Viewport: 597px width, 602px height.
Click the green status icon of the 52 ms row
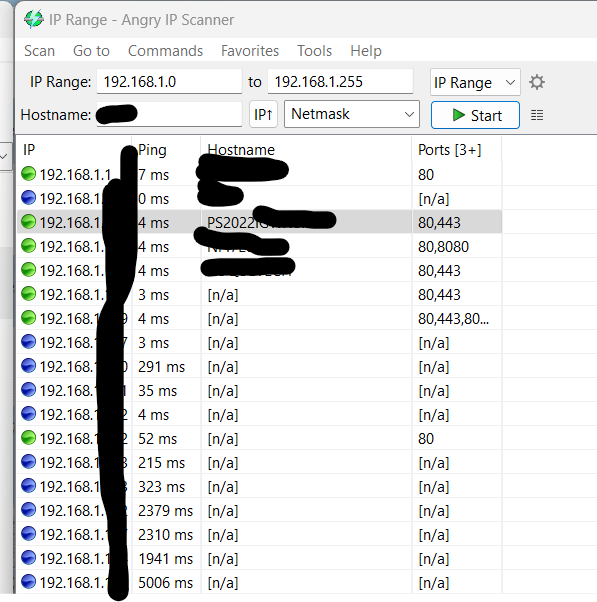click(28, 438)
